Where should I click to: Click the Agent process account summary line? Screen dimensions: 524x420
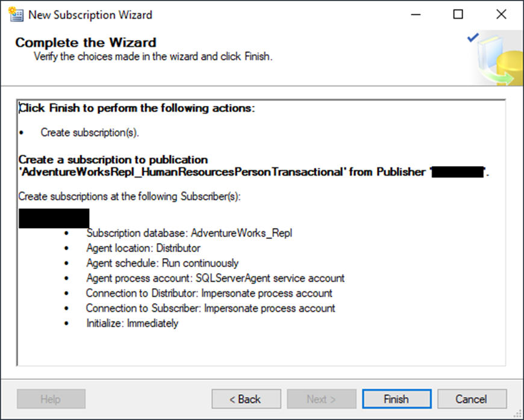point(216,278)
